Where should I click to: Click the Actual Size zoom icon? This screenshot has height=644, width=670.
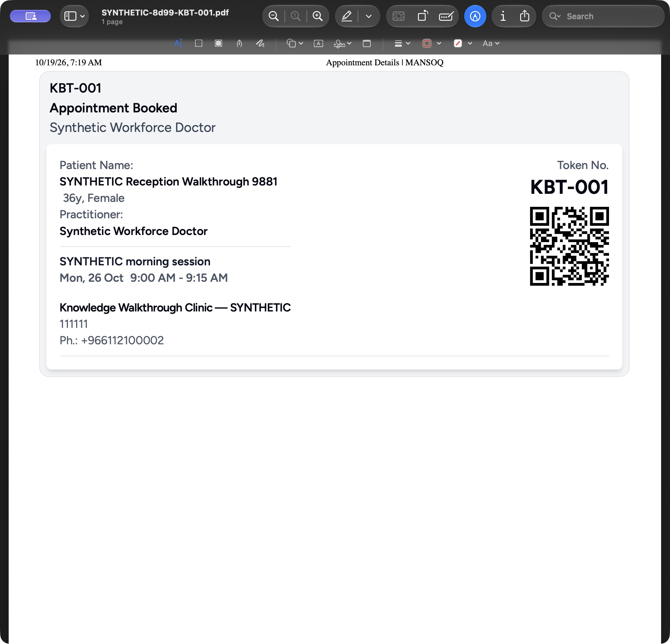tap(296, 16)
